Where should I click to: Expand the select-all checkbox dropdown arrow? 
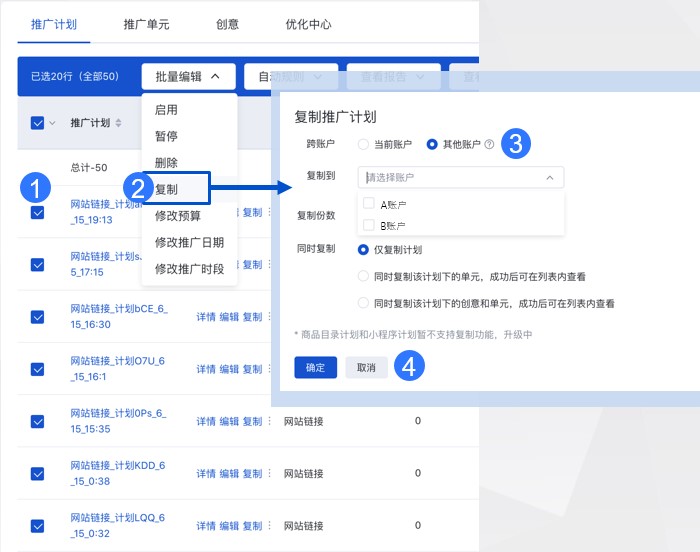[53, 123]
